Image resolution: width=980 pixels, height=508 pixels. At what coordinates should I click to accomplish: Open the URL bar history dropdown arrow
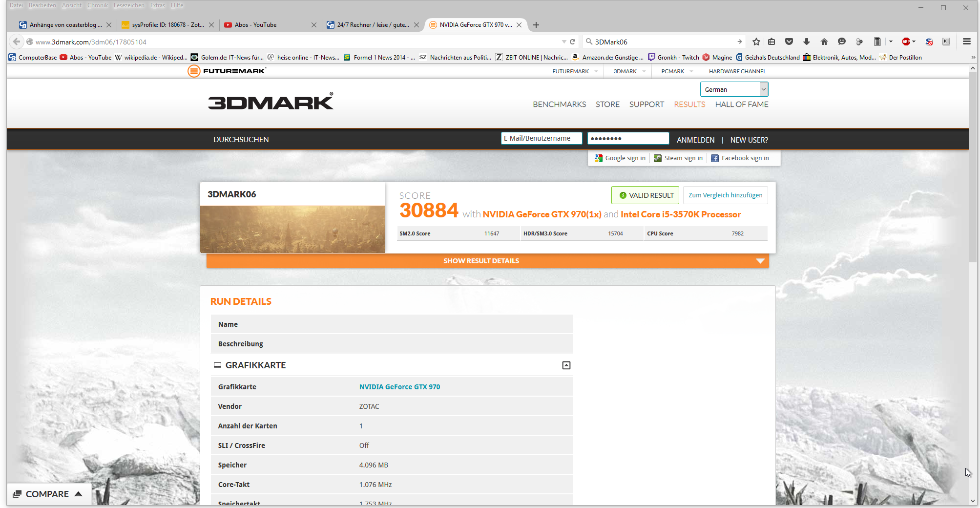(x=564, y=42)
